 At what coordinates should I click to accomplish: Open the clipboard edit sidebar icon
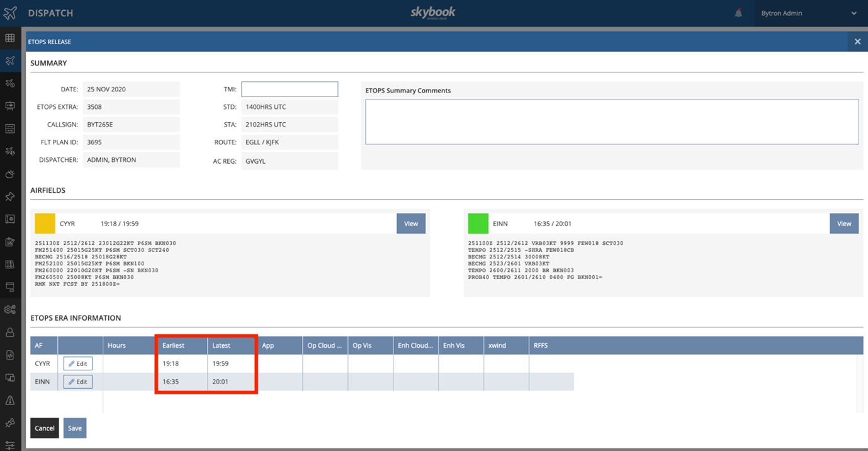pos(10,242)
